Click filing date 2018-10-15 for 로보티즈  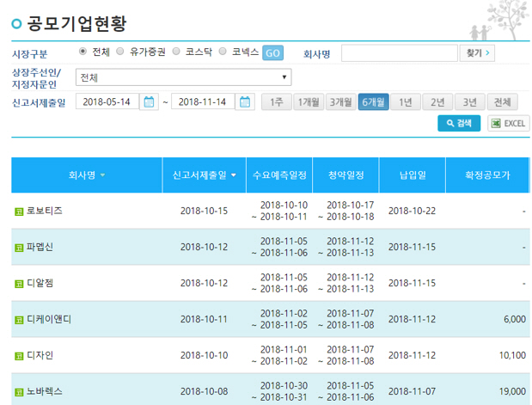[x=204, y=211]
